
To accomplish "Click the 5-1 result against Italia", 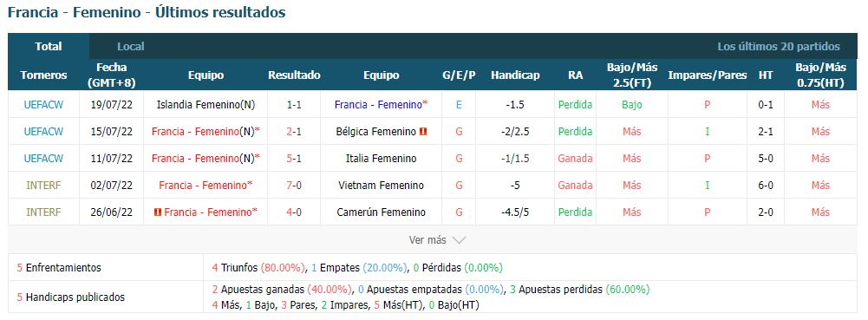I will 294,159.
